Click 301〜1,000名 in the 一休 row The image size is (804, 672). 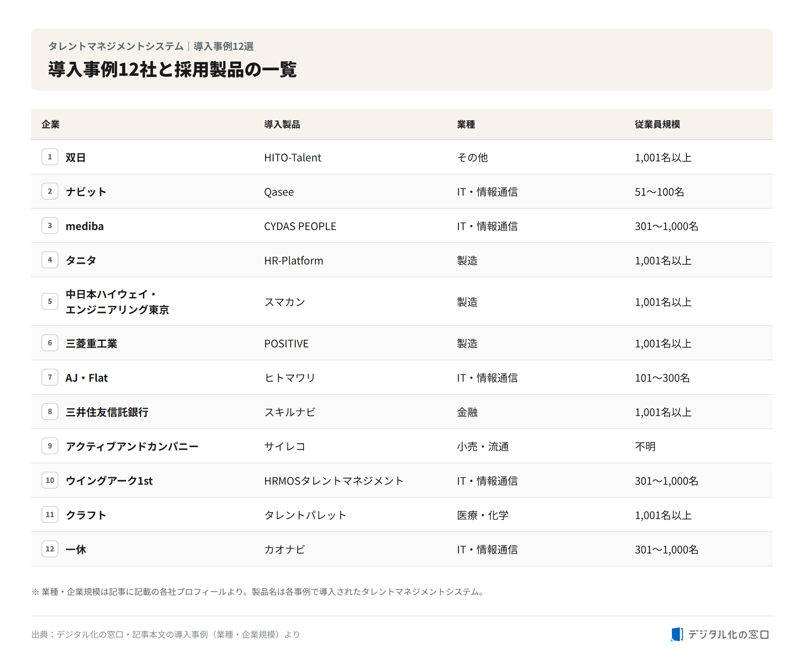667,550
